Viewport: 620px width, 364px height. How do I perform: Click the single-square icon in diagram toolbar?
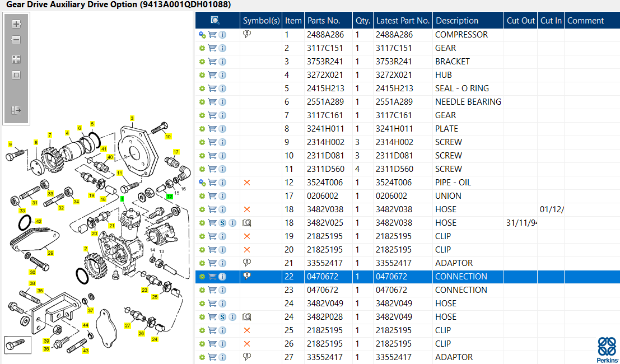(16, 75)
